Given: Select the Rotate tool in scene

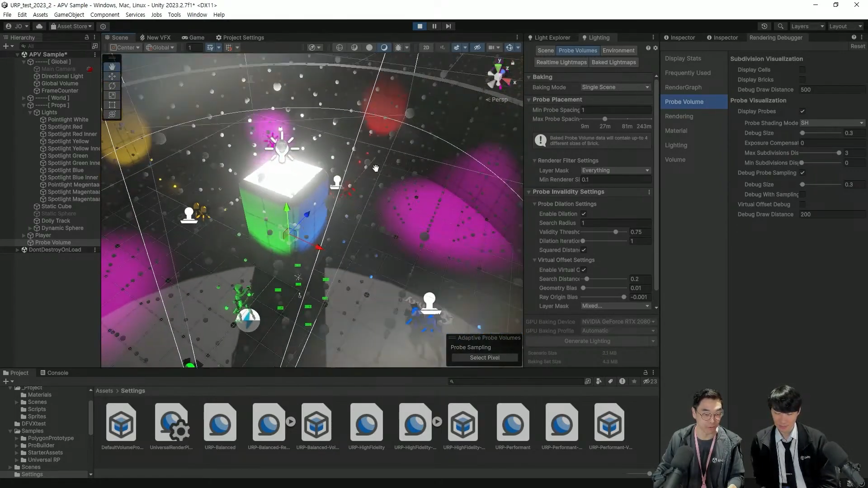Looking at the screenshot, I should point(112,86).
